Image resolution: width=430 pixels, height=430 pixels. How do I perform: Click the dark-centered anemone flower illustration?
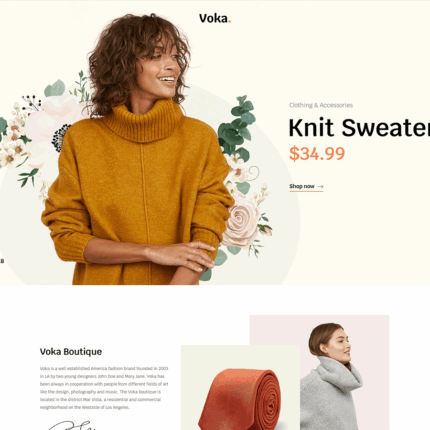[60, 137]
